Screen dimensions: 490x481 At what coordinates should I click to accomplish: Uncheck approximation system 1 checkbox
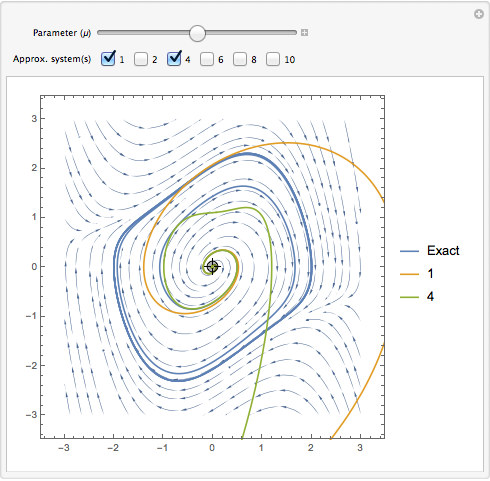(108, 59)
